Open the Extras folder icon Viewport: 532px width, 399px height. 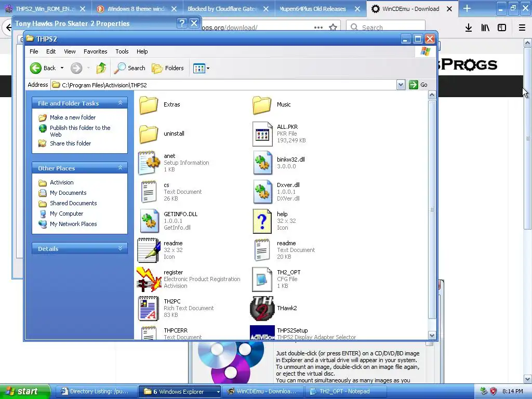pyautogui.click(x=149, y=105)
